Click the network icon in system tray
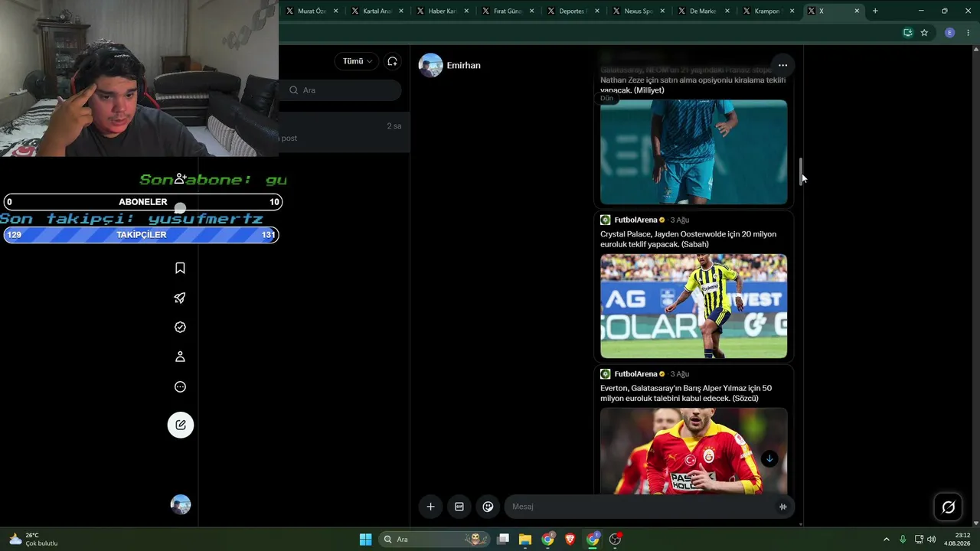The height and width of the screenshot is (551, 980). (918, 539)
